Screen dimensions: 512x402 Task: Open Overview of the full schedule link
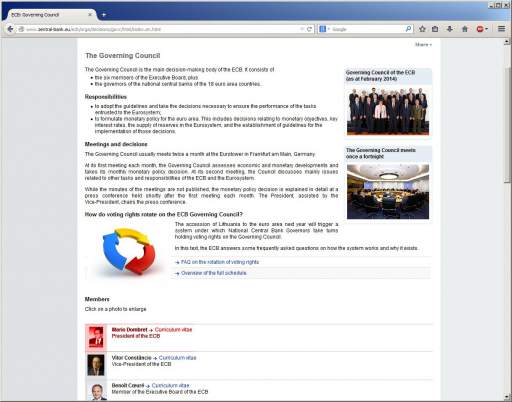tap(214, 273)
